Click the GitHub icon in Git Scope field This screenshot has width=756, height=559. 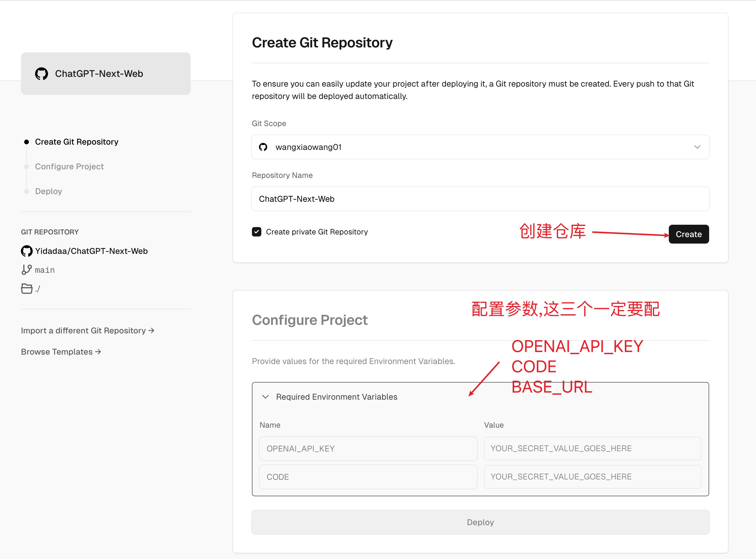(x=263, y=147)
